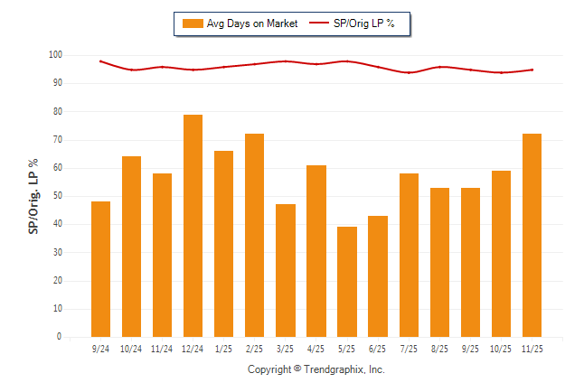Select the 2/25 bar
The height and width of the screenshot is (392, 584).
tap(254, 235)
